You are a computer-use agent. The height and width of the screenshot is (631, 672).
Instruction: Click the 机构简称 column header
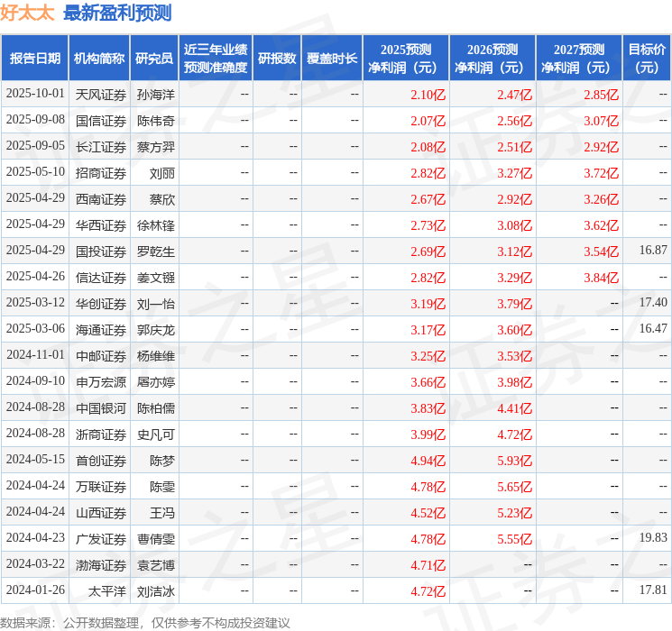(99, 58)
